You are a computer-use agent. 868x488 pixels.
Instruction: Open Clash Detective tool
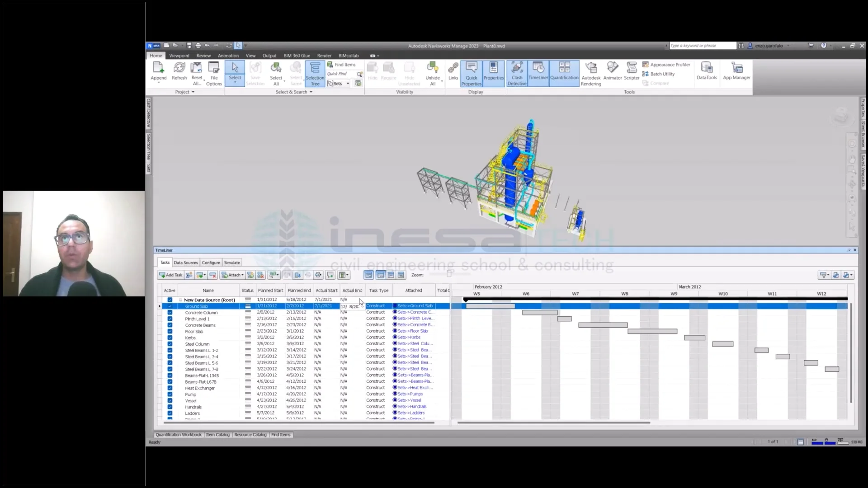(517, 74)
